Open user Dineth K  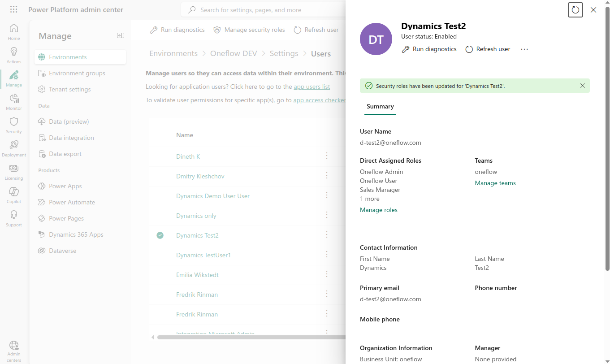[x=188, y=156]
